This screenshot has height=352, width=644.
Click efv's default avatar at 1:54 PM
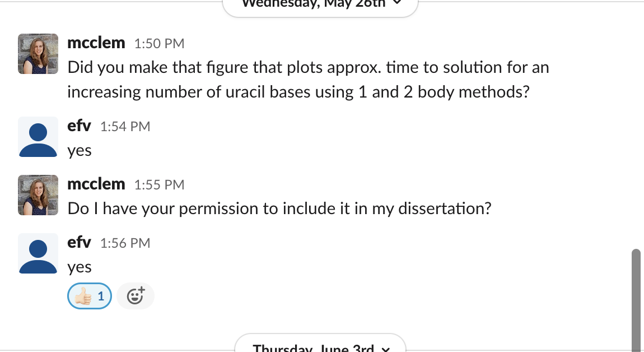pos(38,137)
